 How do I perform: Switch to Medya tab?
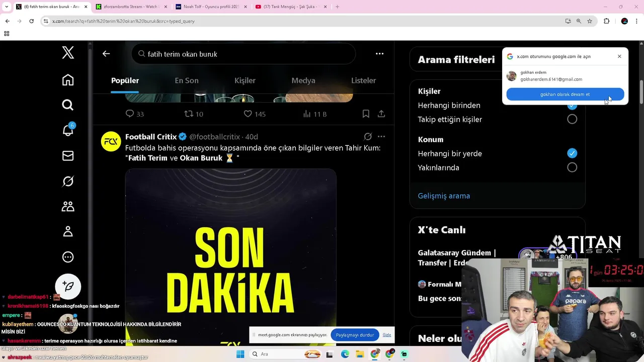[303, 80]
